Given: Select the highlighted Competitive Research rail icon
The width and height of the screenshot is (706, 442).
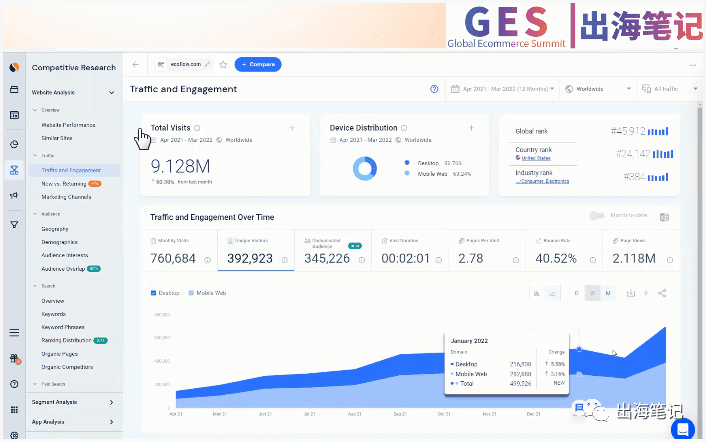Looking at the screenshot, I should (x=14, y=170).
